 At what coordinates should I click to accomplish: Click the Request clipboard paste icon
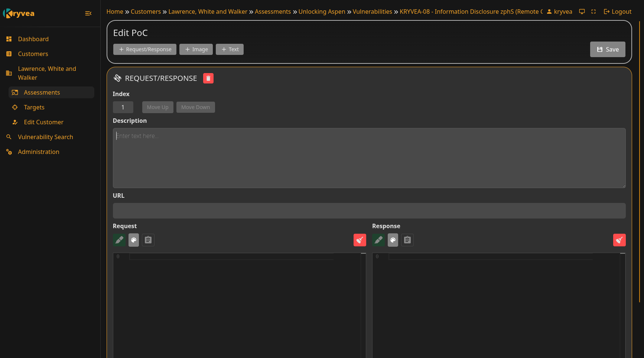[148, 240]
